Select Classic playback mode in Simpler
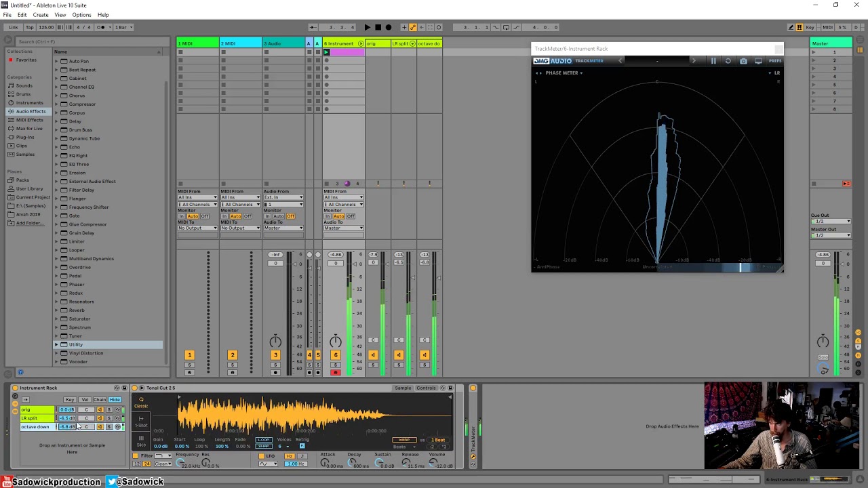868x488 pixels. [141, 403]
